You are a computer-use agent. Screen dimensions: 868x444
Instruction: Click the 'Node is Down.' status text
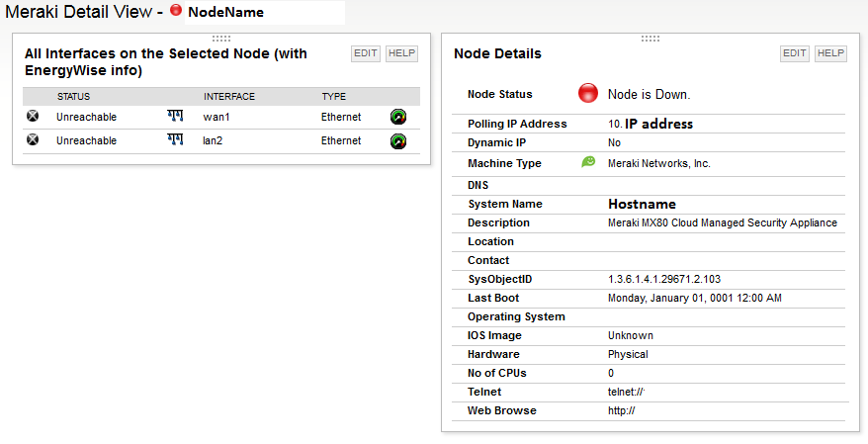point(649,94)
